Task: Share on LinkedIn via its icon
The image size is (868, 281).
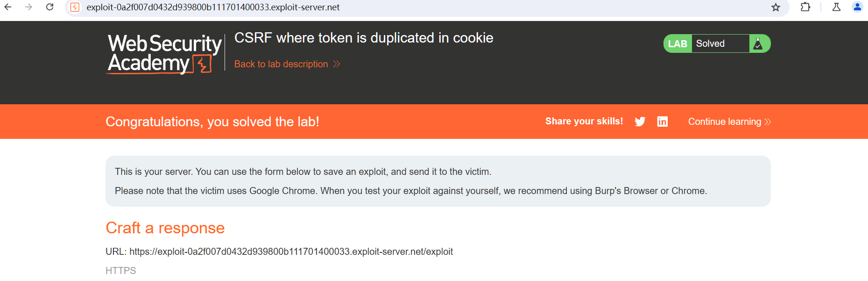Action: point(662,122)
